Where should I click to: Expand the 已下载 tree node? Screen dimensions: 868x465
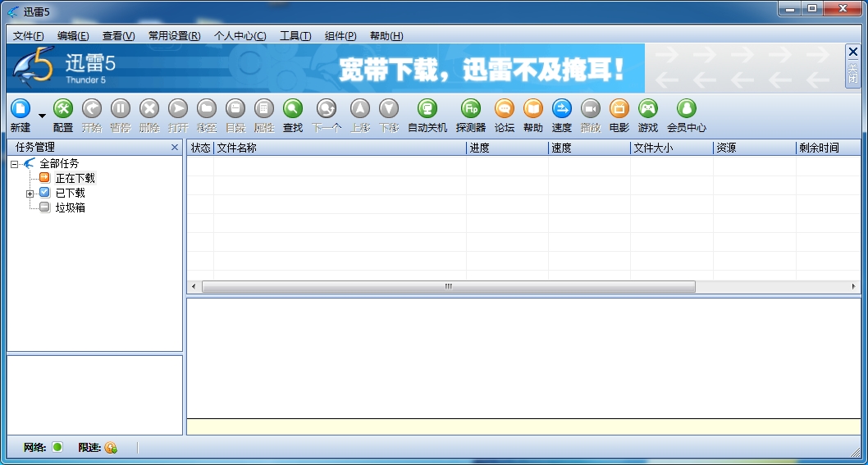30,194
